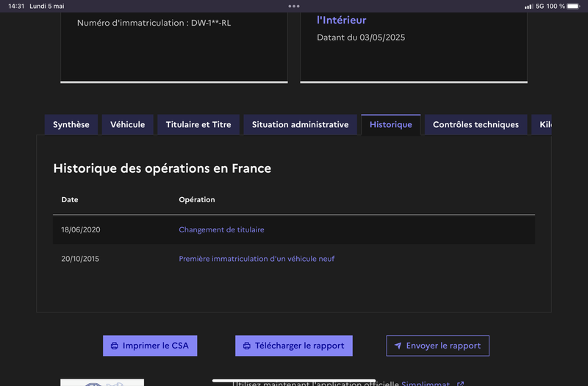Open the partially visible tab after Contrôles techniques
Image resolution: width=588 pixels, height=386 pixels.
[542, 125]
